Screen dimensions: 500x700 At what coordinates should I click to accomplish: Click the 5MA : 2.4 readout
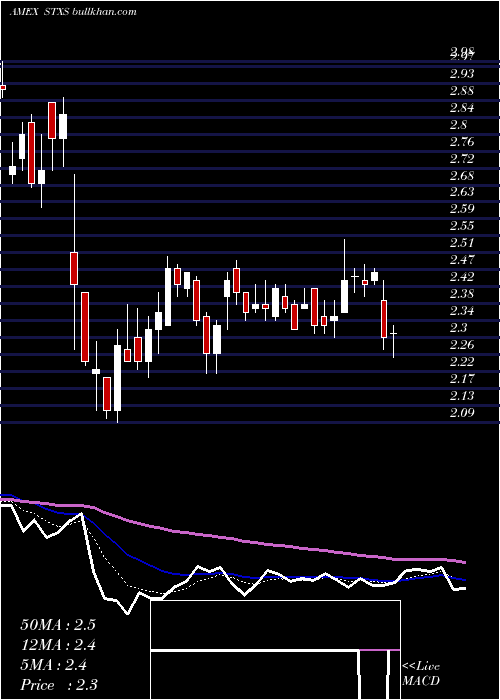coord(54,665)
